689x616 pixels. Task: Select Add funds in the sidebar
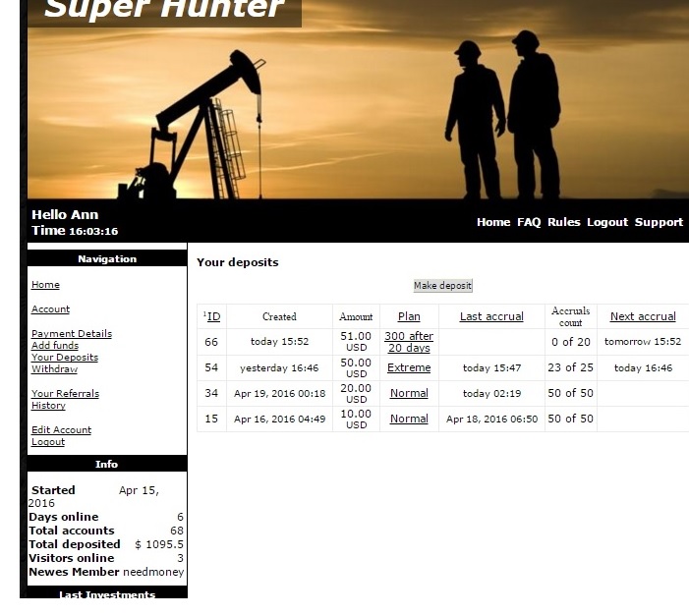[54, 346]
